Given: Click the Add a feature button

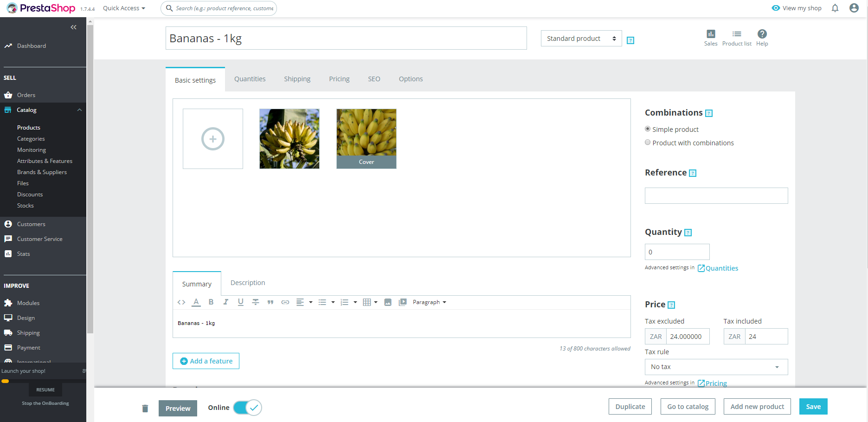Looking at the screenshot, I should [206, 361].
